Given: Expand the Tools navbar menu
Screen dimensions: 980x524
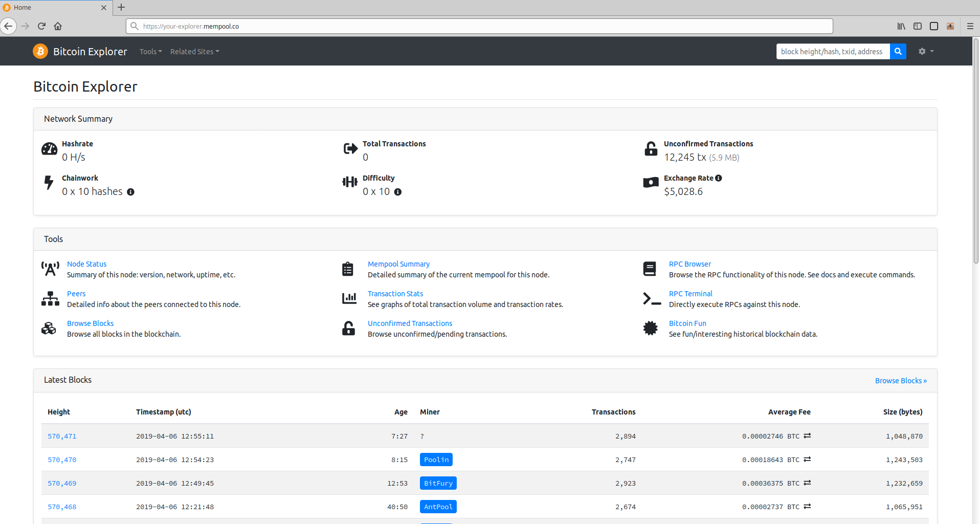Looking at the screenshot, I should (150, 52).
